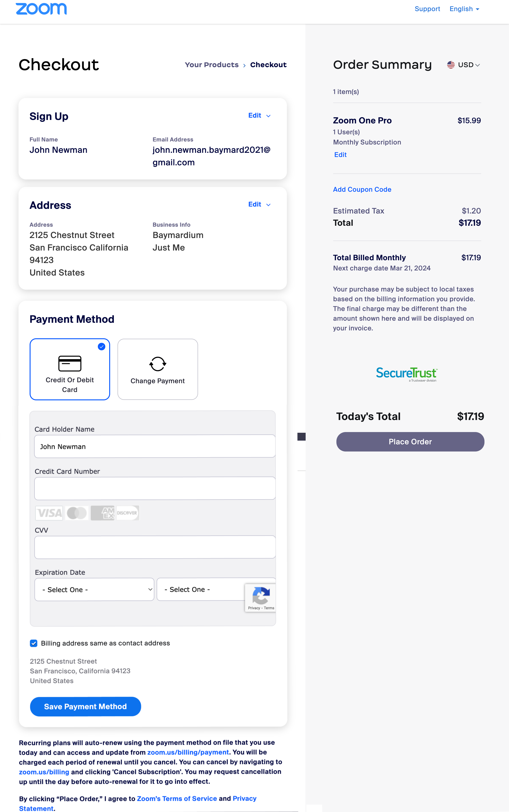
Task: Click the Mastercard logo
Action: pos(77,513)
